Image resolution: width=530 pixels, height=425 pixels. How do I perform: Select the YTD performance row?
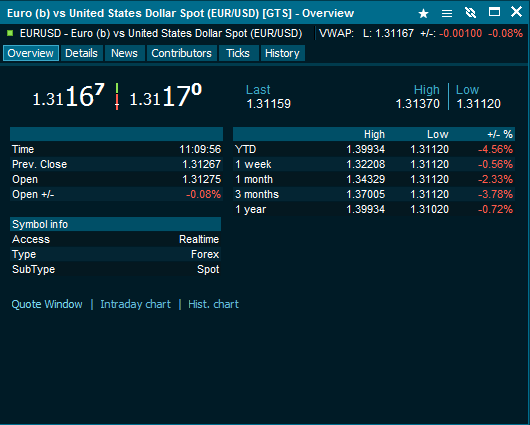(x=374, y=149)
